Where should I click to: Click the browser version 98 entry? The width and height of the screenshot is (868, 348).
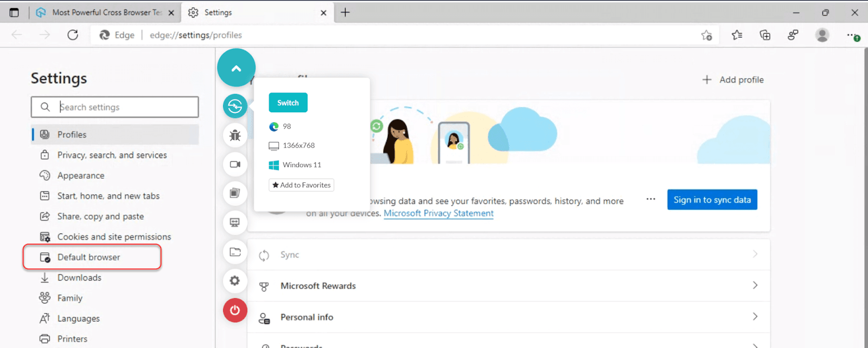(280, 126)
